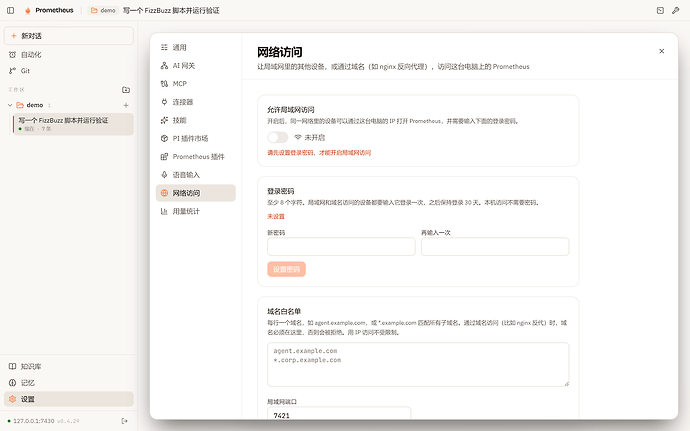Toggle 允许局域网访问 switch

[278, 137]
